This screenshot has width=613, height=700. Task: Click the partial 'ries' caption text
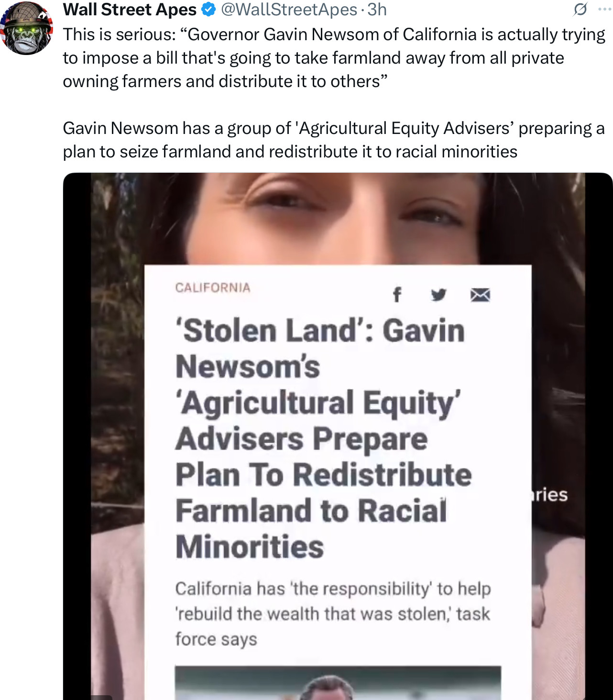550,494
